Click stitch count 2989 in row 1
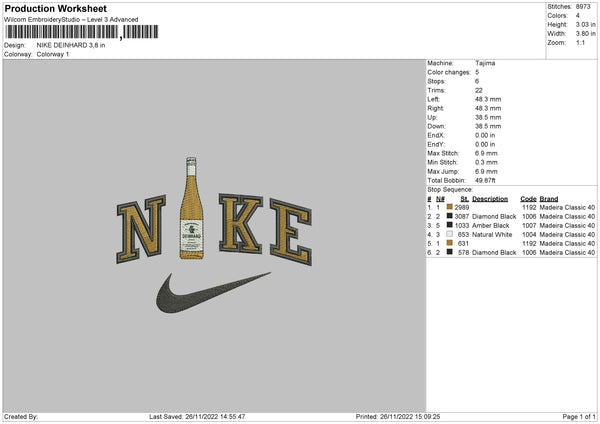 click(x=462, y=207)
